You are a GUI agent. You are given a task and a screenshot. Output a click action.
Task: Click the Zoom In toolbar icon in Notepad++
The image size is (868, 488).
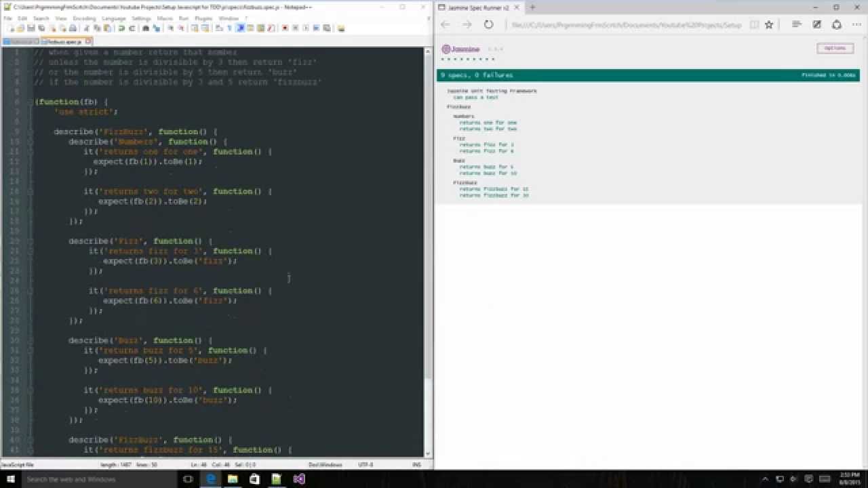click(171, 28)
